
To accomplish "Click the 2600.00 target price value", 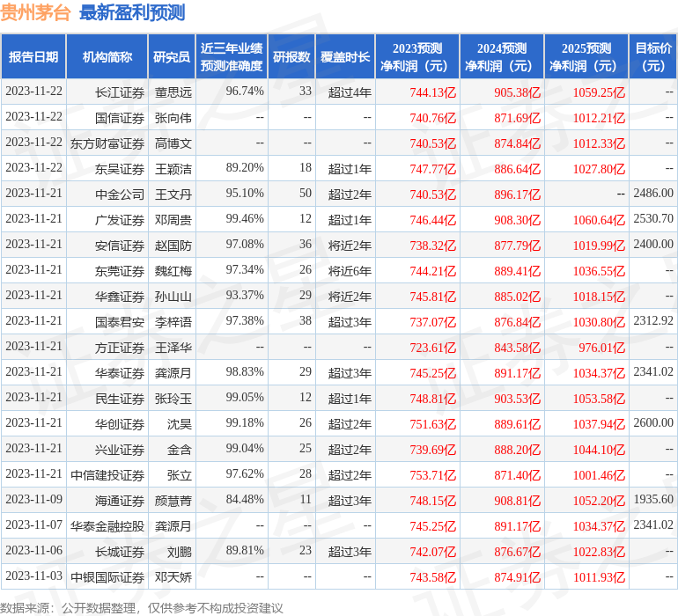I will click(653, 422).
